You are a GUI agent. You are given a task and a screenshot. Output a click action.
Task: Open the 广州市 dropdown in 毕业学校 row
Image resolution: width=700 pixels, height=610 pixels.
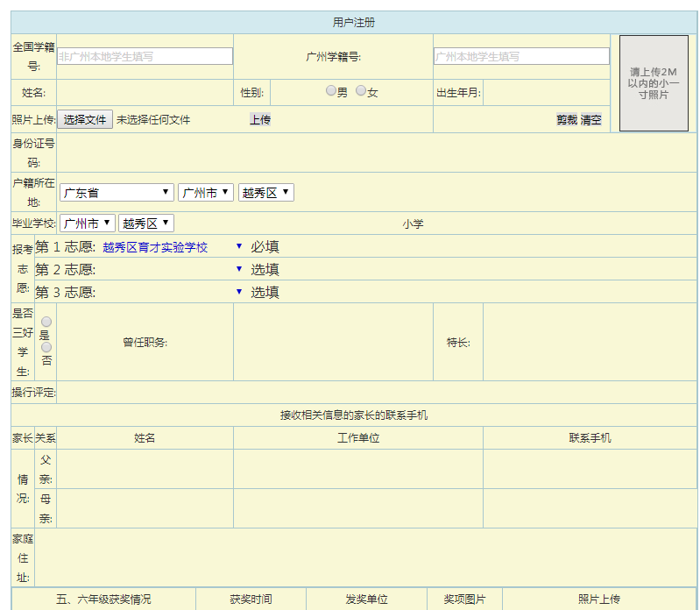point(88,223)
